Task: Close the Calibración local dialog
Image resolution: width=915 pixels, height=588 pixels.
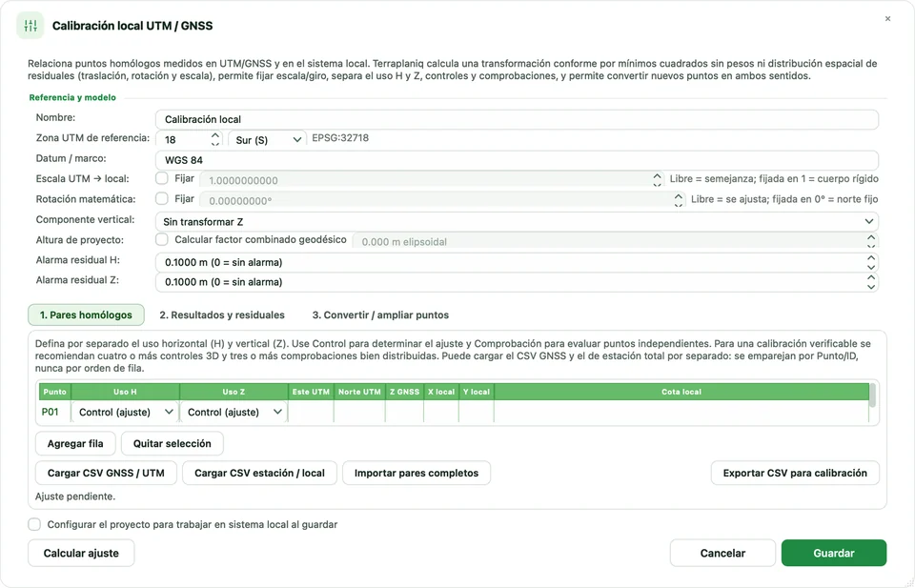Action: click(887, 19)
